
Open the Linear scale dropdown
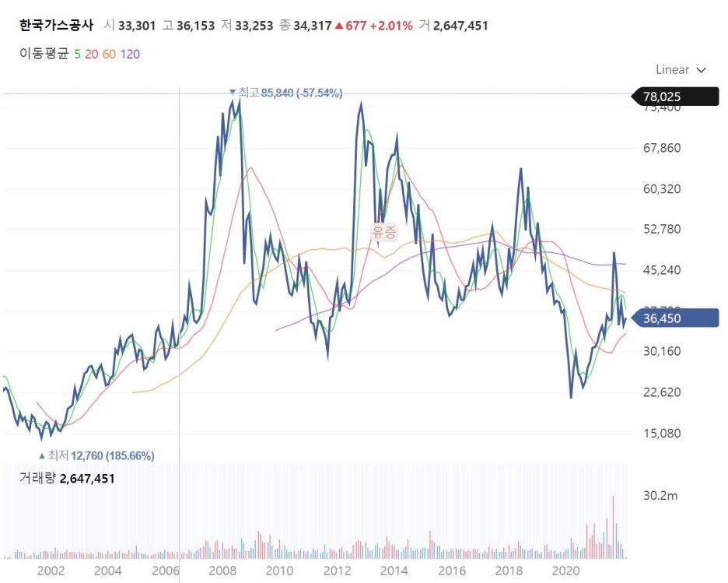(x=681, y=70)
